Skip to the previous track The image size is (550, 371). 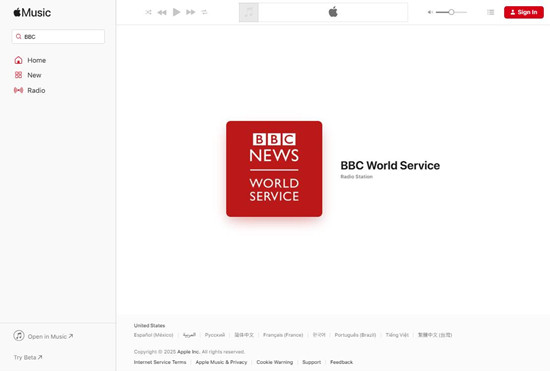tap(162, 12)
